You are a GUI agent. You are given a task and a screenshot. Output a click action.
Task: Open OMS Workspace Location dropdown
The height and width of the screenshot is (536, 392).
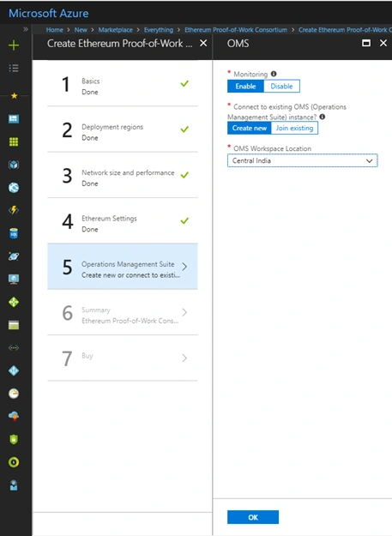(303, 160)
